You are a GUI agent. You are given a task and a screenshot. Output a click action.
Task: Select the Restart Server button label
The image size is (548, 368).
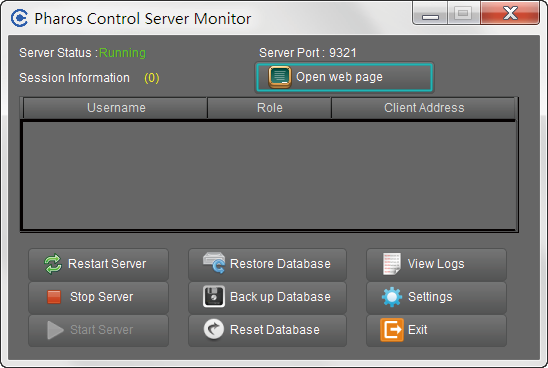coord(107,264)
